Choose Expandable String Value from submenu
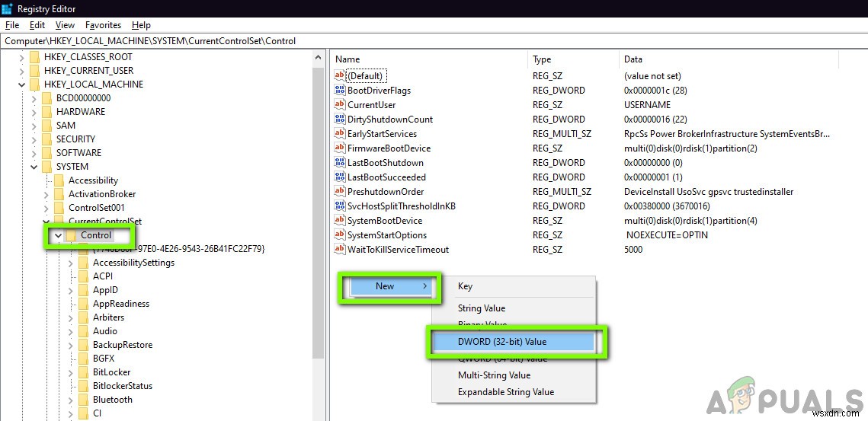The width and height of the screenshot is (868, 421). click(512, 391)
